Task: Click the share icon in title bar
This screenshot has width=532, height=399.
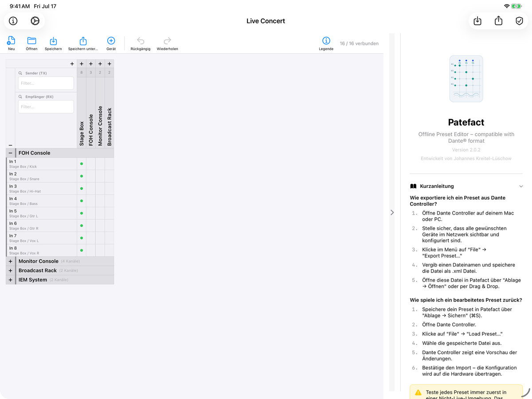Action: coord(498,21)
